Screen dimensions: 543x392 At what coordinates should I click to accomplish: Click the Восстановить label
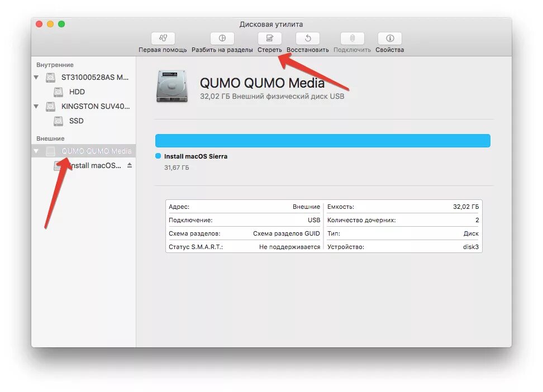[x=307, y=50]
